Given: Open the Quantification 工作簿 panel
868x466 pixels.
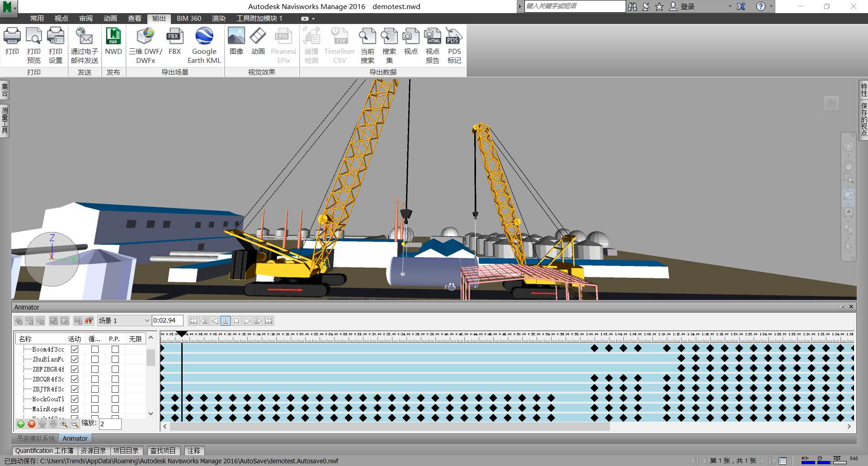Looking at the screenshot, I should [x=44, y=451].
